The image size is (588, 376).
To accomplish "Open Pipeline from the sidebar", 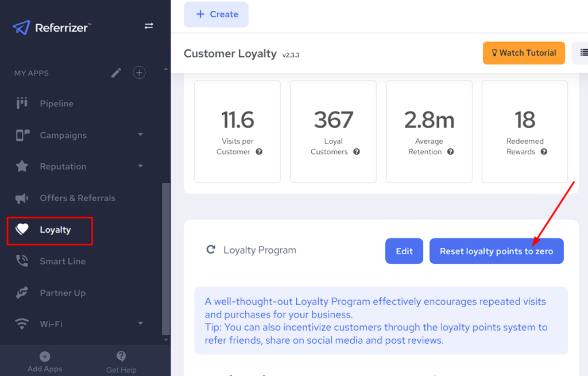I will (x=56, y=103).
